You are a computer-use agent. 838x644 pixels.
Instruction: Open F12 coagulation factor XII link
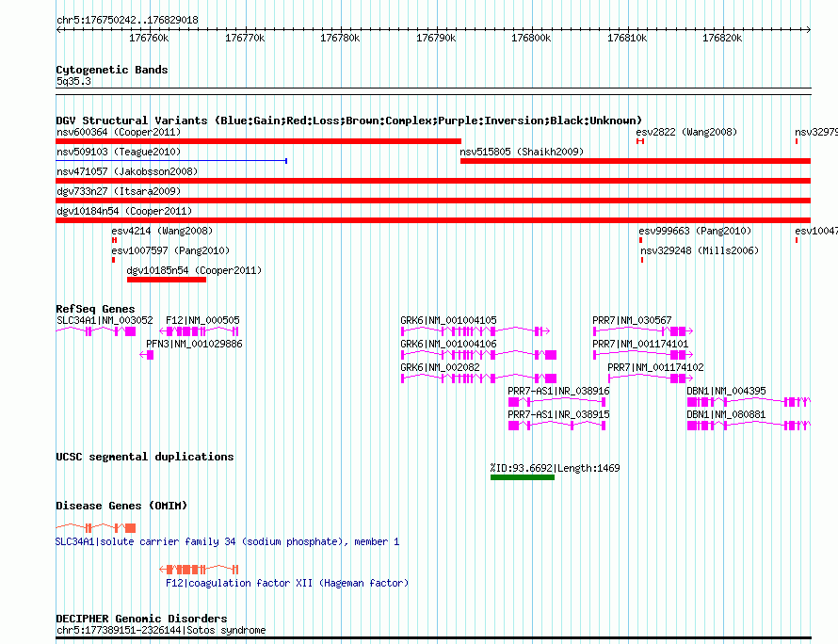coord(287,583)
